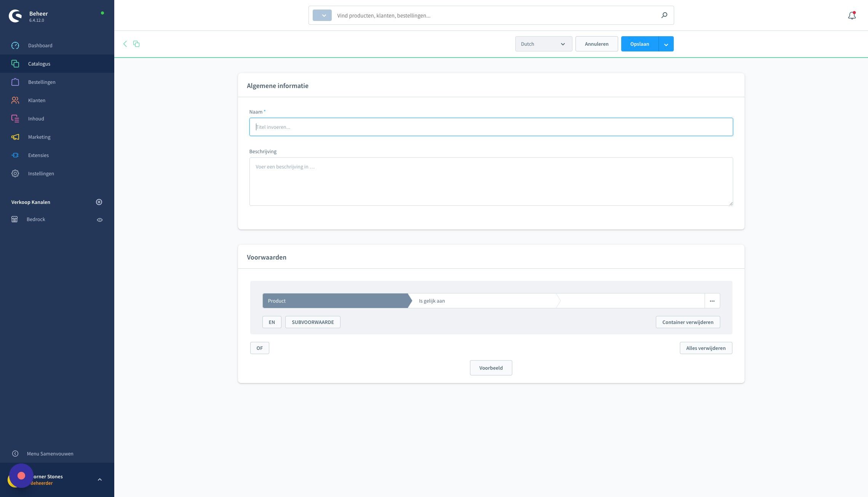Open the 'Is gelijk aan' operator dropdown

[484, 301]
